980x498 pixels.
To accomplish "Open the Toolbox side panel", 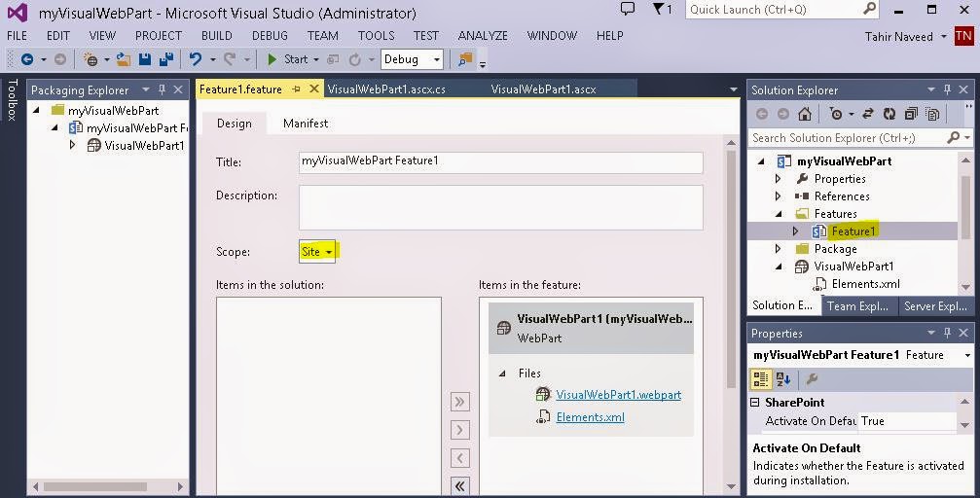I will click(12, 99).
